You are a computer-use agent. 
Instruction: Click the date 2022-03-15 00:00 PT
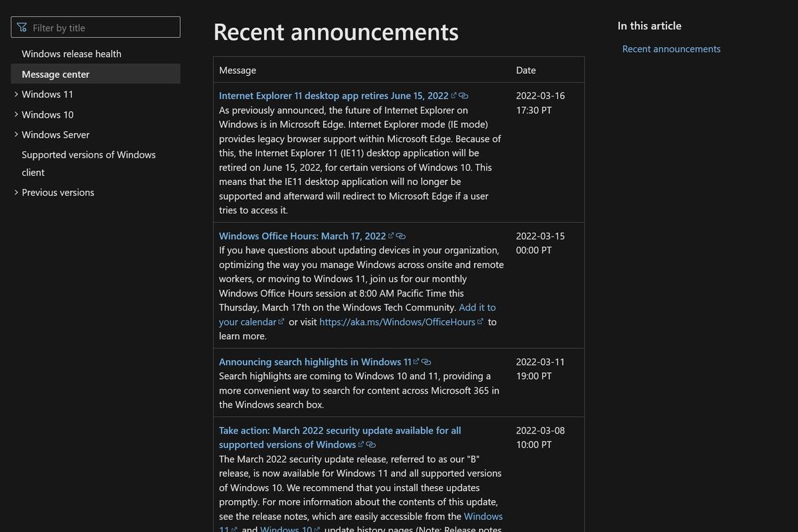coord(541,243)
